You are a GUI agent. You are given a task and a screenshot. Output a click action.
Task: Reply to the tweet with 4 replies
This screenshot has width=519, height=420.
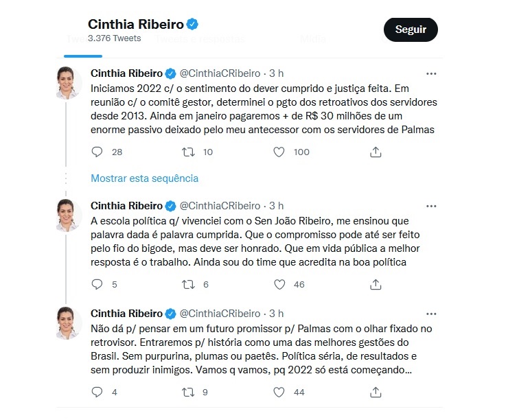click(97, 393)
